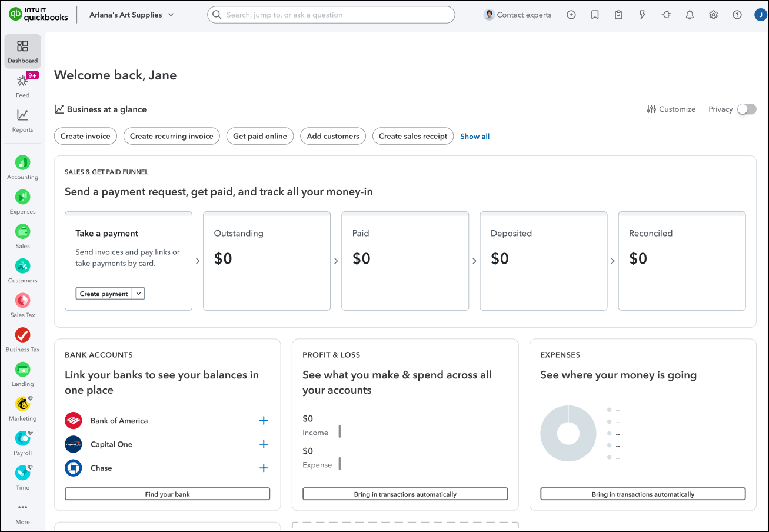
Task: Open Arlana's Art Supplies company dropdown
Action: click(x=132, y=15)
